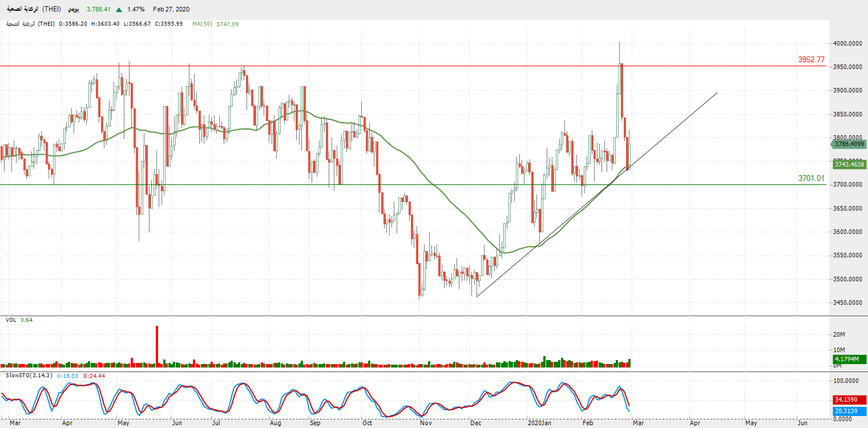Viewport: 868px width, 428px height.
Task: Click the Oct label on the time axis
Action: (367, 423)
